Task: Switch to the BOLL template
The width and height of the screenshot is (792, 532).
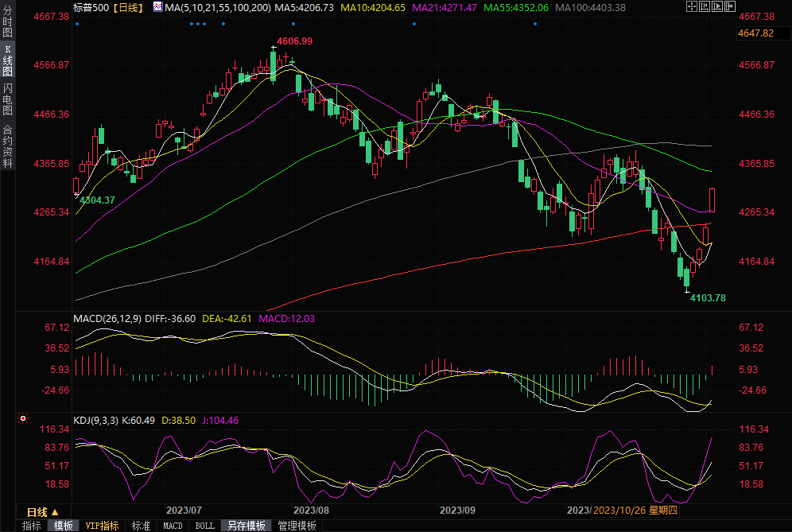Action: [x=204, y=526]
